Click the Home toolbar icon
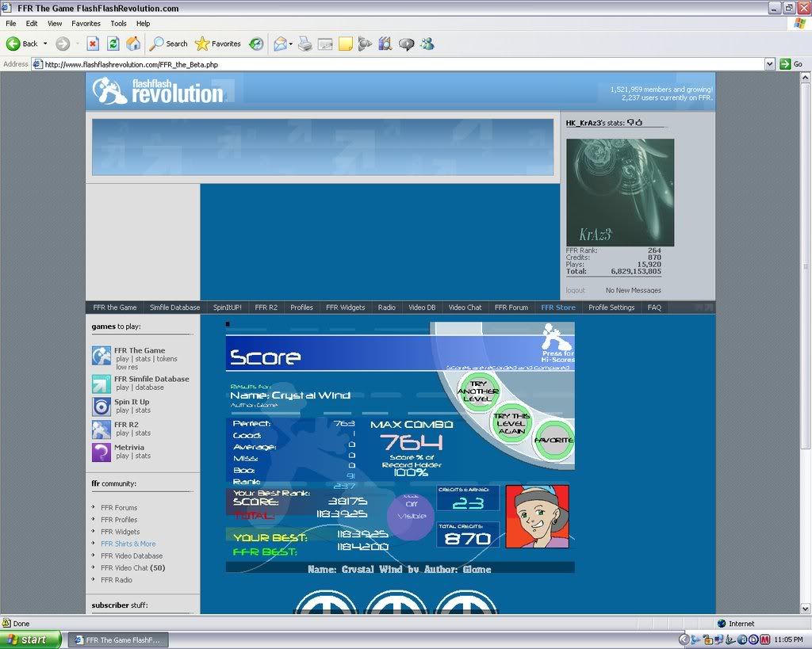812x649 pixels. click(133, 44)
